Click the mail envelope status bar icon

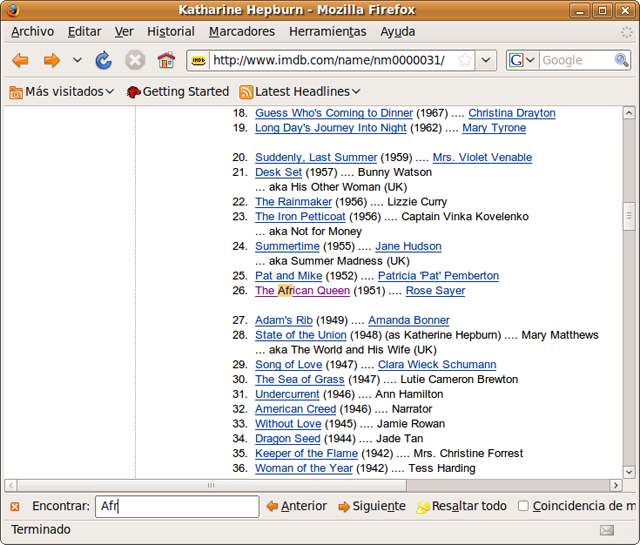[x=607, y=530]
